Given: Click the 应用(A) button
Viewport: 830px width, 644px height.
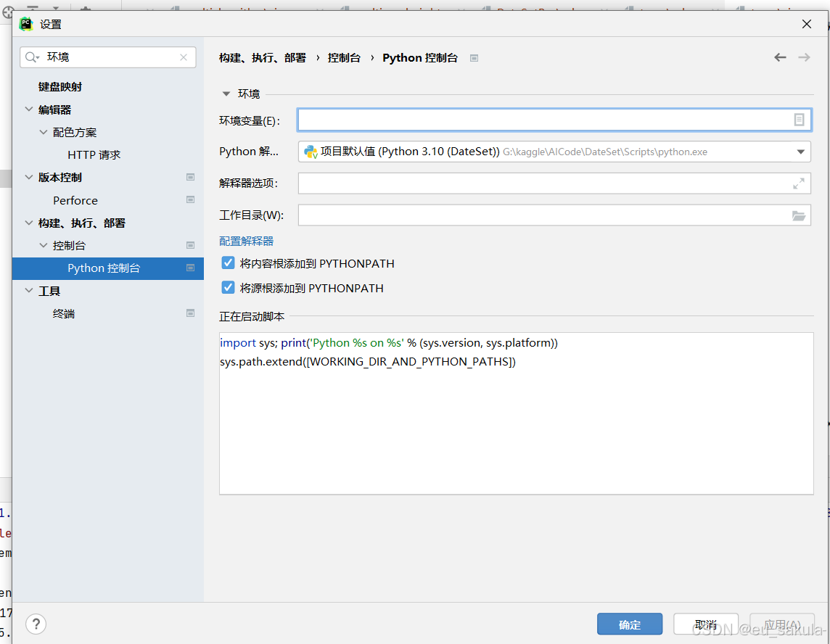Looking at the screenshot, I should click(782, 624).
